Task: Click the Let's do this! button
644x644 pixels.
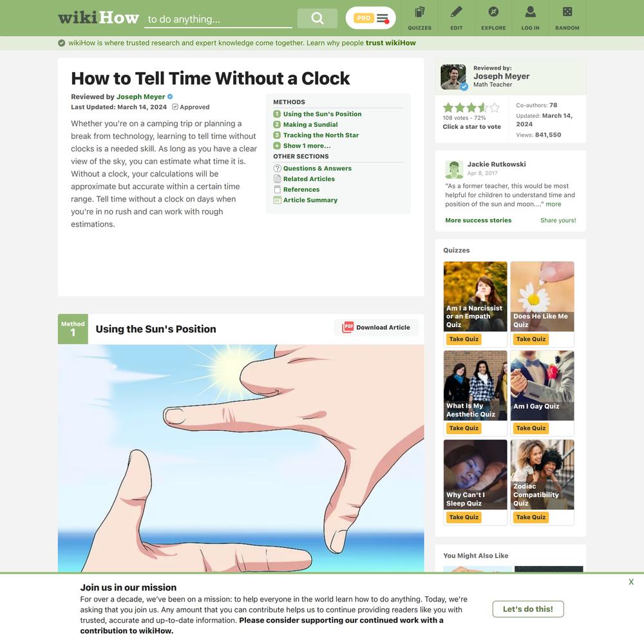Action: (x=528, y=609)
